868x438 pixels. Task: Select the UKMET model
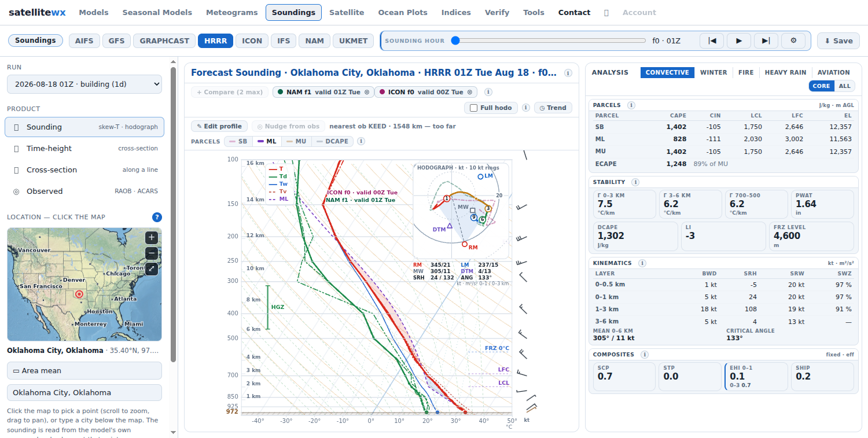coord(353,41)
